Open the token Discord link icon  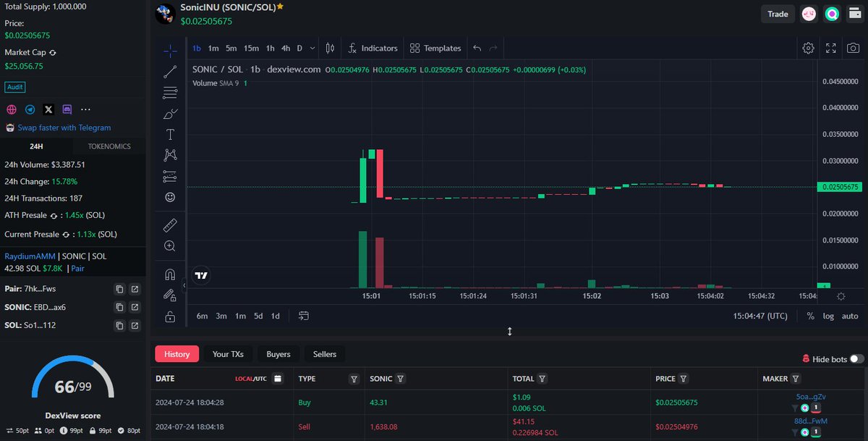pos(67,109)
